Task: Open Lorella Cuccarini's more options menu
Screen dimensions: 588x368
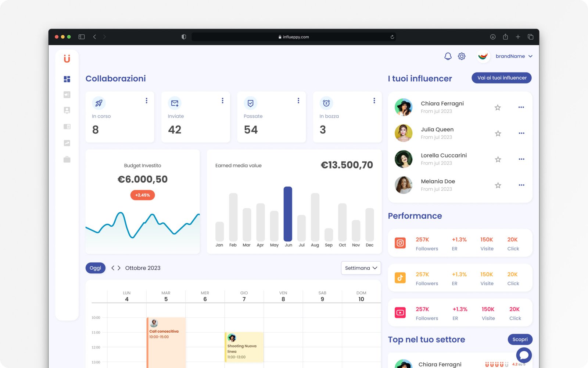Action: click(x=521, y=159)
